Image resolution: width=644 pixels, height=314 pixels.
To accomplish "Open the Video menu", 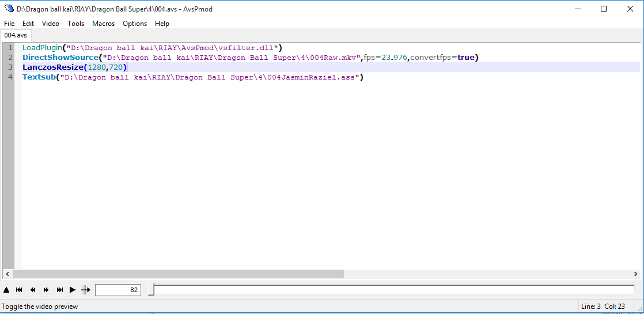I will click(51, 24).
